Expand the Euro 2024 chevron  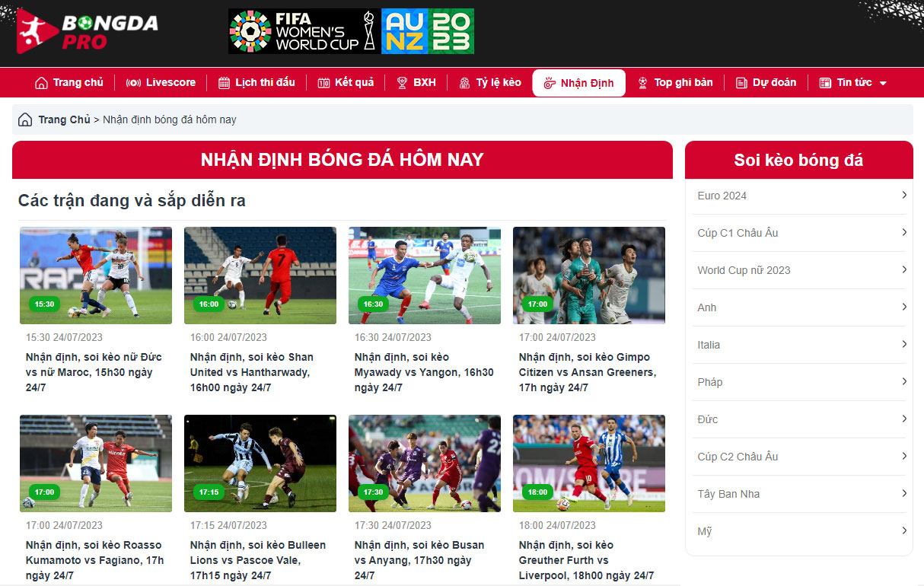pyautogui.click(x=904, y=196)
